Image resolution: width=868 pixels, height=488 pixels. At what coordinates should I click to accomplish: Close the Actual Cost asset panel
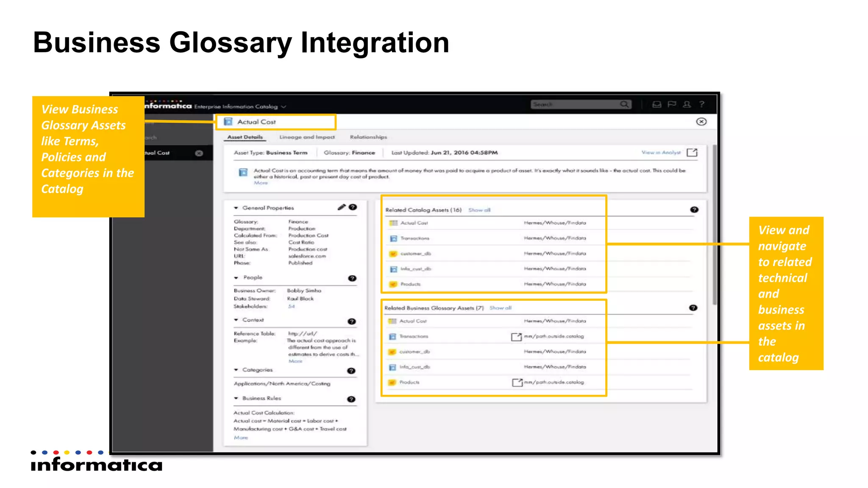[x=701, y=122]
